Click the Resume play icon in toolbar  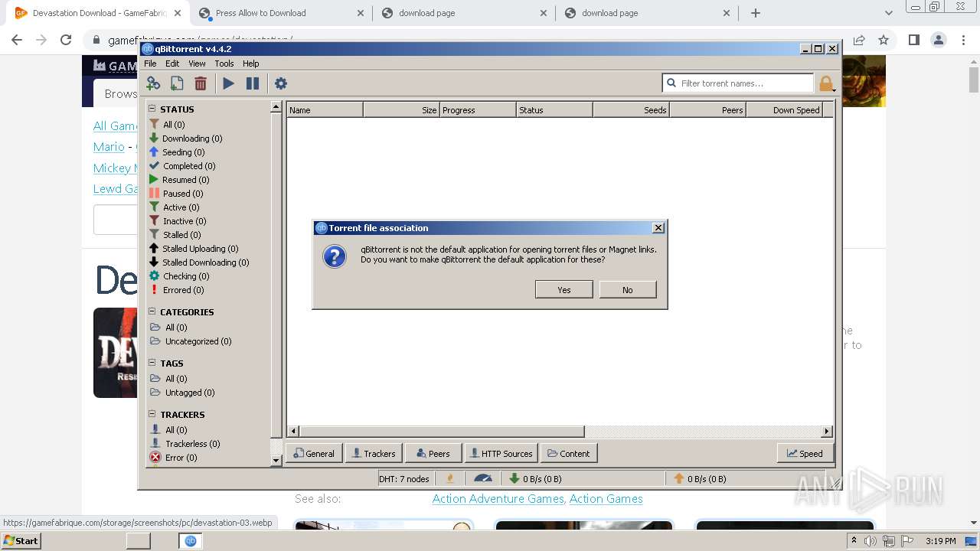tap(228, 83)
